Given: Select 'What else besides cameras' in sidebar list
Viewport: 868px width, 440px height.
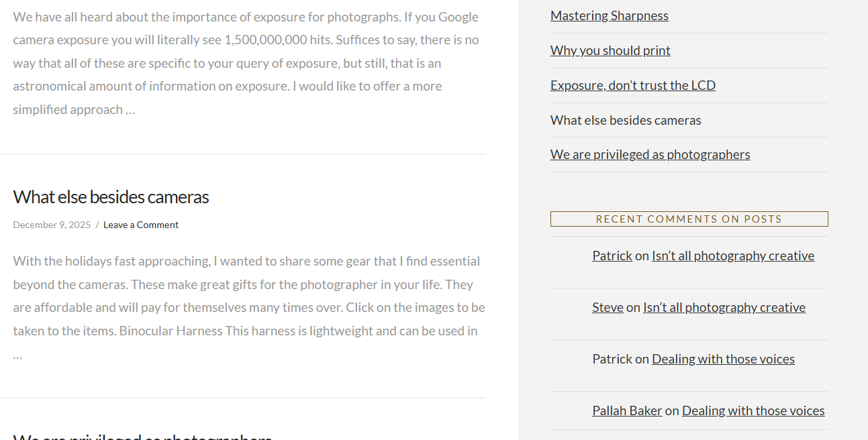Looking at the screenshot, I should click(625, 120).
